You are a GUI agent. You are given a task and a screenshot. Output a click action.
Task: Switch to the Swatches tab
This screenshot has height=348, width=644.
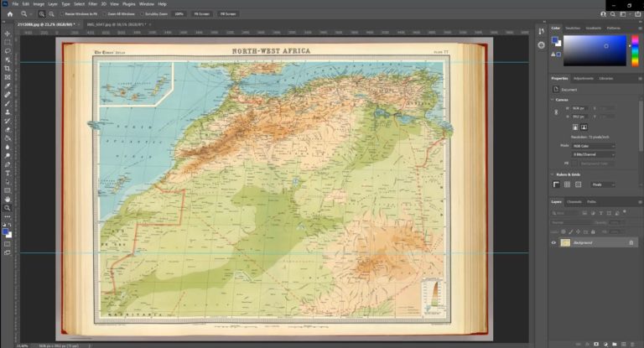(x=573, y=29)
